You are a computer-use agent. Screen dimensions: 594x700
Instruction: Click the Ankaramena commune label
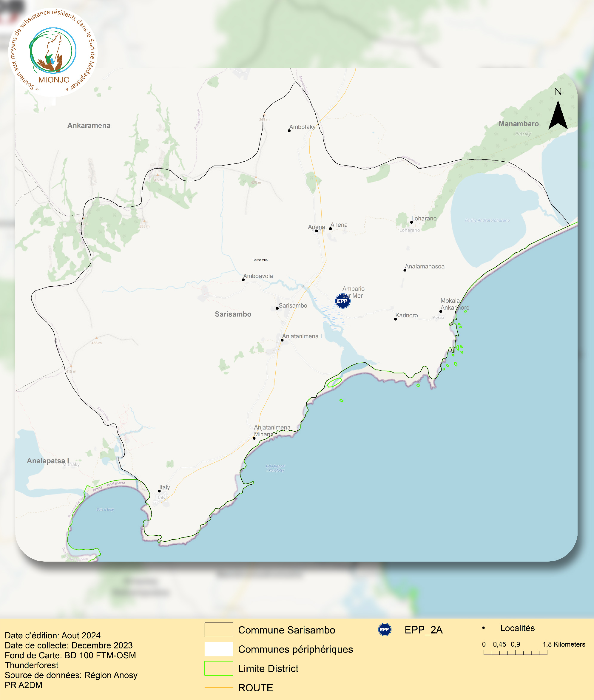pos(89,126)
